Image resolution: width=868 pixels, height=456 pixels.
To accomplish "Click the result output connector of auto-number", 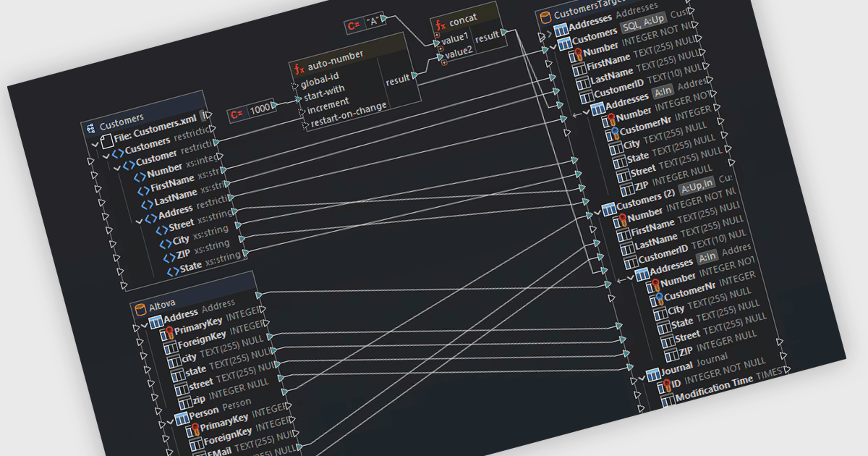I will point(416,75).
